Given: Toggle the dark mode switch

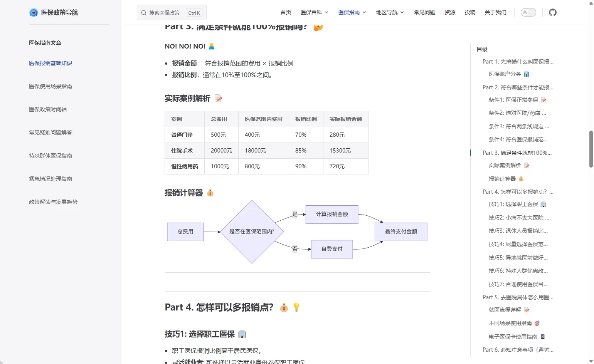Looking at the screenshot, I should click(x=528, y=12).
